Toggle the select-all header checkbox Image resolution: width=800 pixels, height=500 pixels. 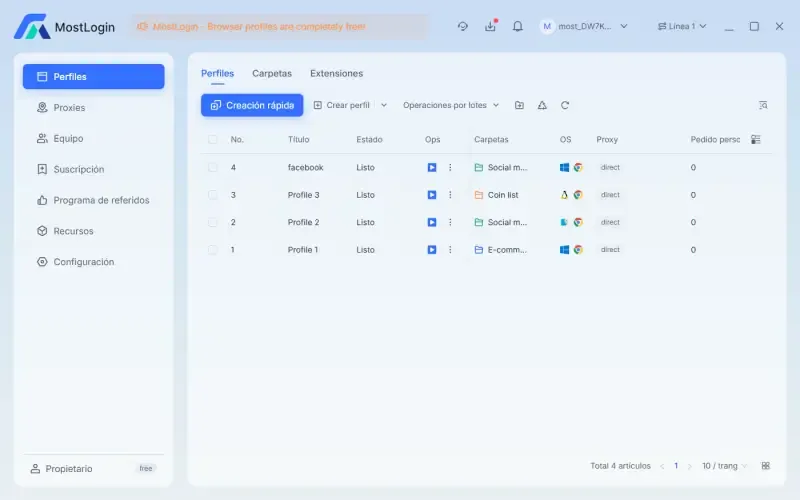(213, 139)
